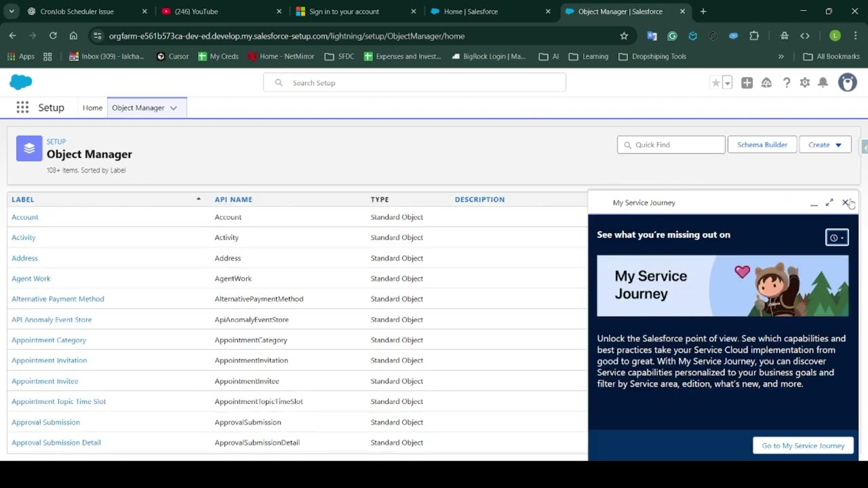This screenshot has width=868, height=488.
Task: Open the Chrome three-dot menu
Action: [x=855, y=36]
